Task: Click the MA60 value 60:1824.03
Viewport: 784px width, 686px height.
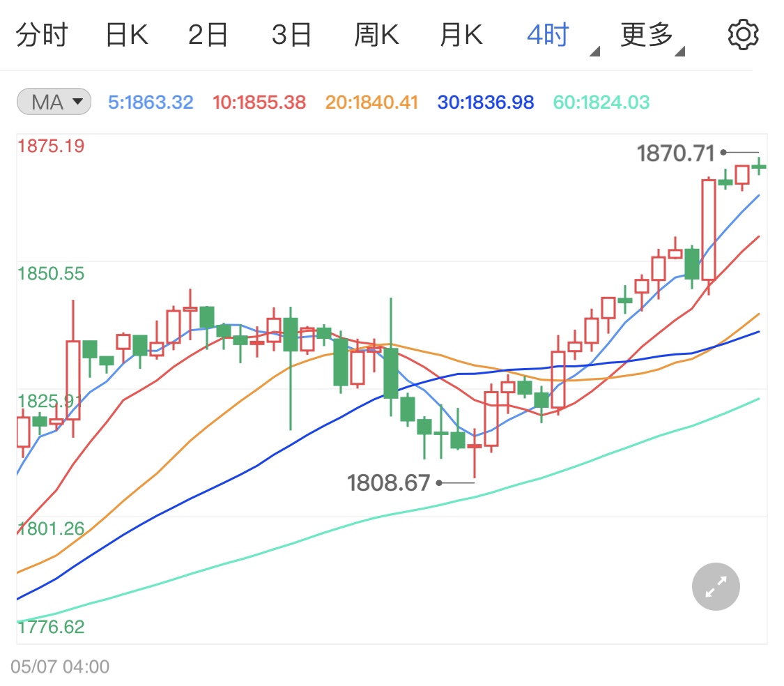Action: (x=601, y=102)
